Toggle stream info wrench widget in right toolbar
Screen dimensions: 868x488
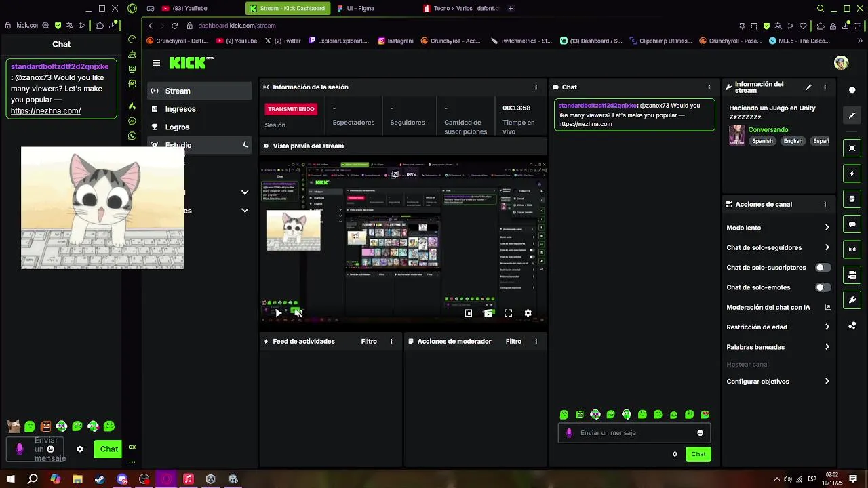pyautogui.click(x=852, y=300)
